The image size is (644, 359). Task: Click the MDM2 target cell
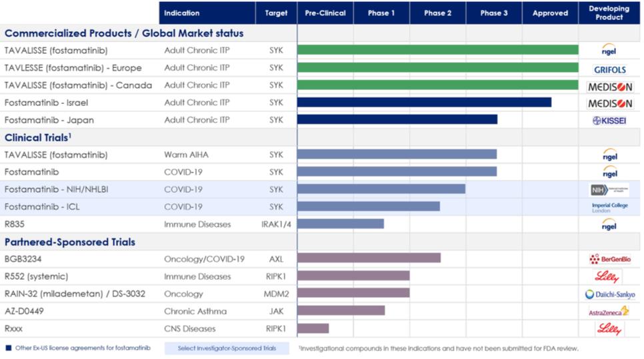(x=276, y=294)
